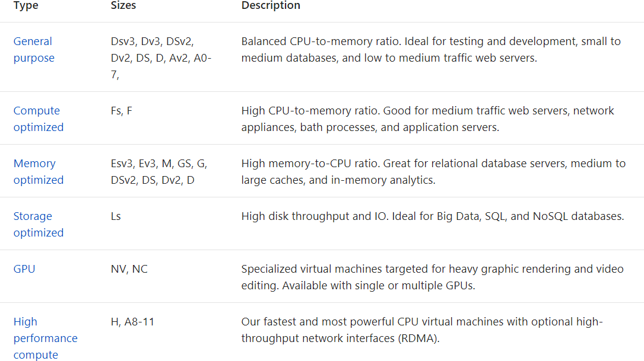This screenshot has height=361, width=644.
Task: Click the High memory-to-CPU ratio description
Action: point(433,171)
